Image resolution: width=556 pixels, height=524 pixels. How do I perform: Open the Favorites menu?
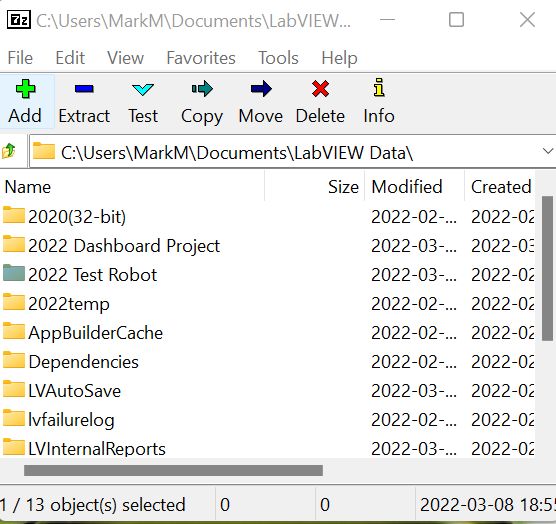(201, 58)
